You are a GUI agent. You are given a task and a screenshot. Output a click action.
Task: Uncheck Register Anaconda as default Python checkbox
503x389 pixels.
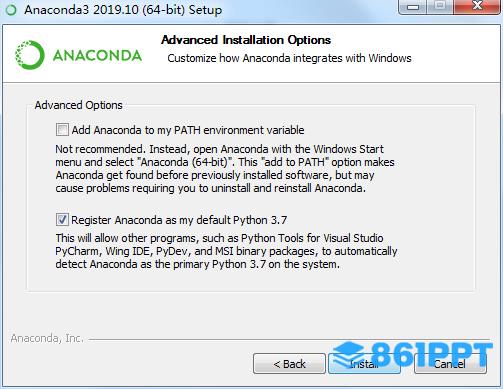coord(62,220)
